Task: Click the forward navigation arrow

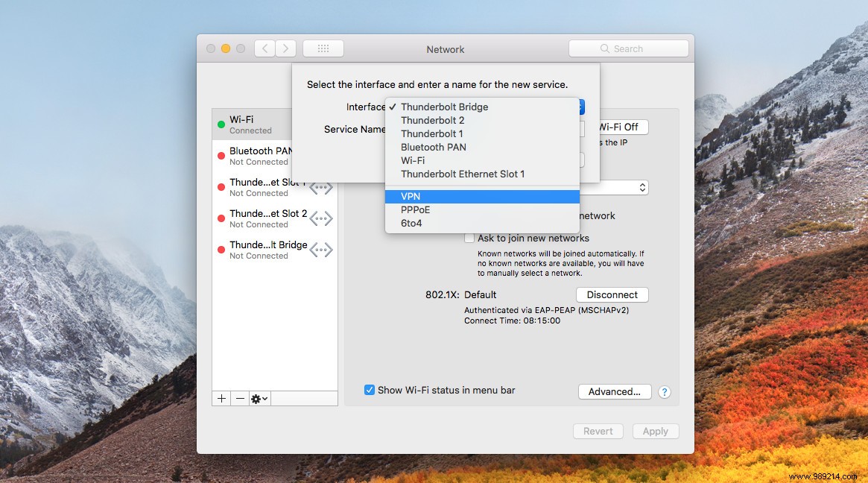Action: click(285, 48)
